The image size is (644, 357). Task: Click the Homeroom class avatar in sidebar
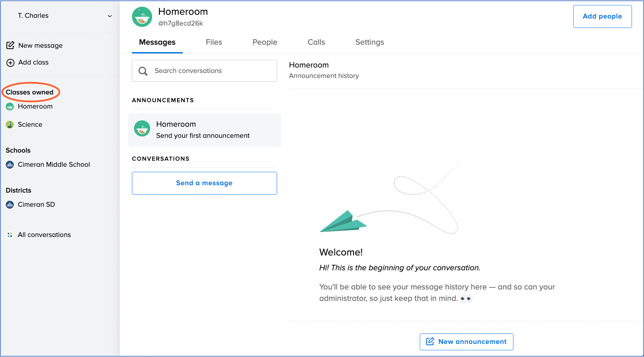tap(10, 107)
